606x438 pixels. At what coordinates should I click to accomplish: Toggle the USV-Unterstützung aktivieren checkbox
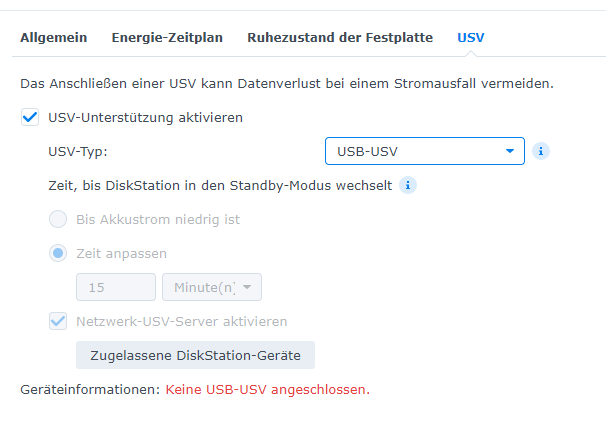point(30,117)
